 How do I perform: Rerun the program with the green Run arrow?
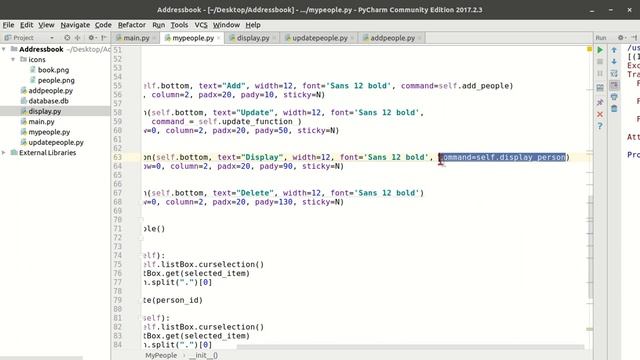click(600, 50)
